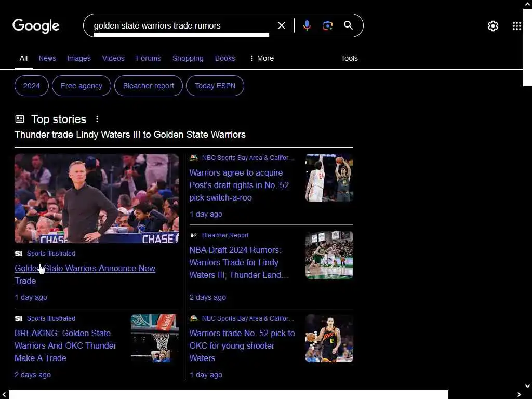Click the search input field text
The height and width of the screenshot is (399, 532).
[157, 26]
